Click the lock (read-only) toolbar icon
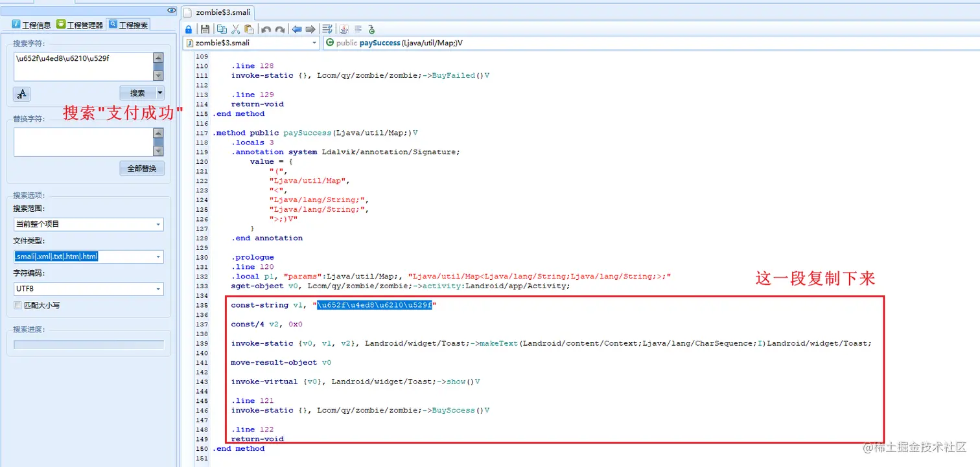Image resolution: width=980 pixels, height=467 pixels. click(x=189, y=29)
